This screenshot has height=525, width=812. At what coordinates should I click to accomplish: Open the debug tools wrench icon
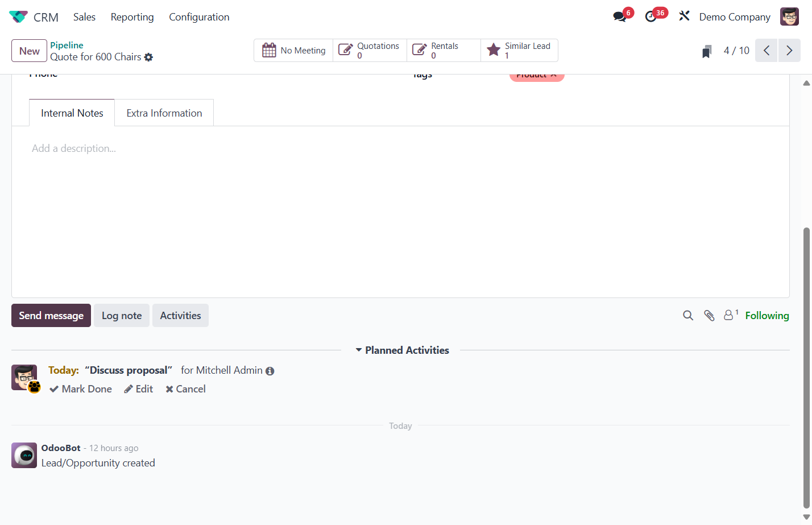684,16
